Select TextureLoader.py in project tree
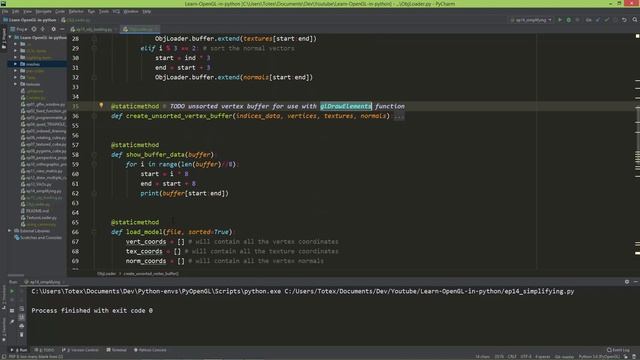Viewport: 640px width, 360px height. tap(38, 218)
